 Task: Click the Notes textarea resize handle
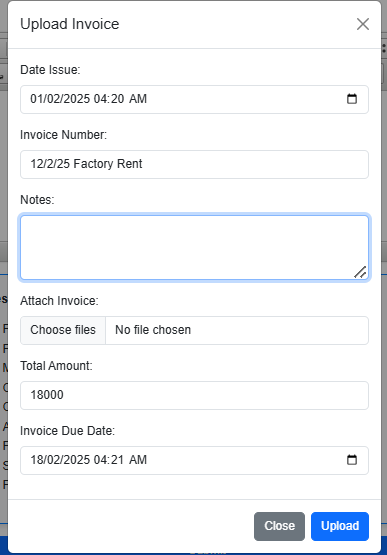360,272
